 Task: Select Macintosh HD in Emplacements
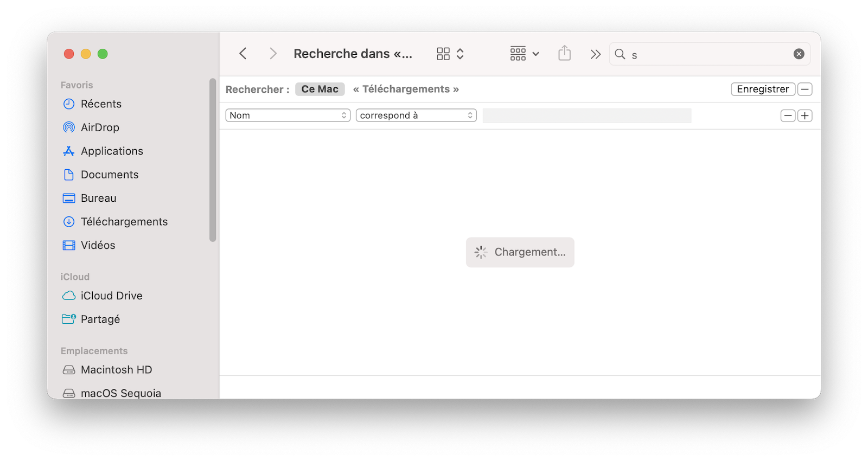coord(116,369)
